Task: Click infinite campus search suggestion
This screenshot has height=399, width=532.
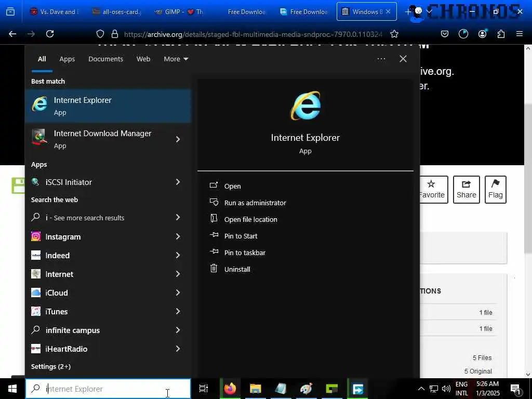Action: (x=108, y=330)
